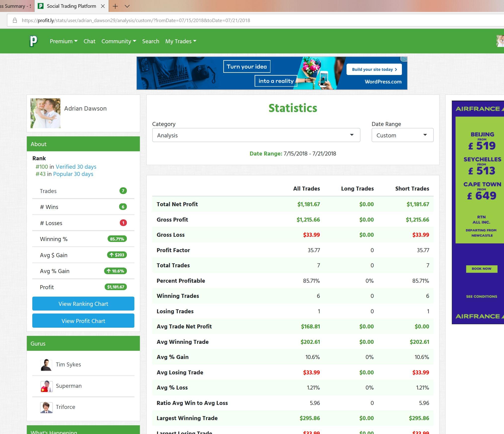
Task: Click Tim Sykes guru avatar
Action: pos(46,365)
